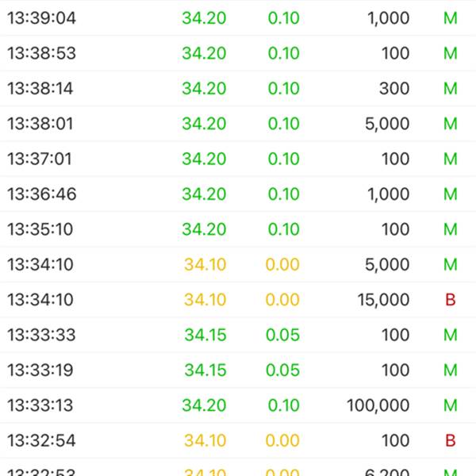Select the 13:39:04 trade row

(x=238, y=18)
